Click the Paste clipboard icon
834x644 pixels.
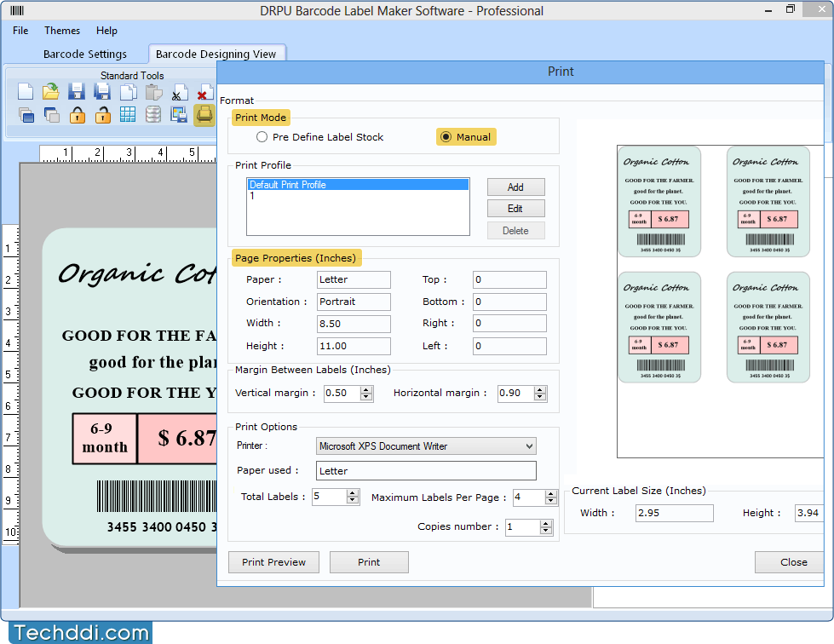pyautogui.click(x=153, y=91)
